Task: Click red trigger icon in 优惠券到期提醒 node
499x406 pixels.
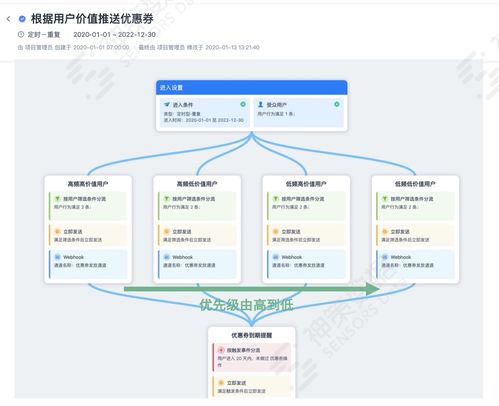Action: click(x=221, y=350)
